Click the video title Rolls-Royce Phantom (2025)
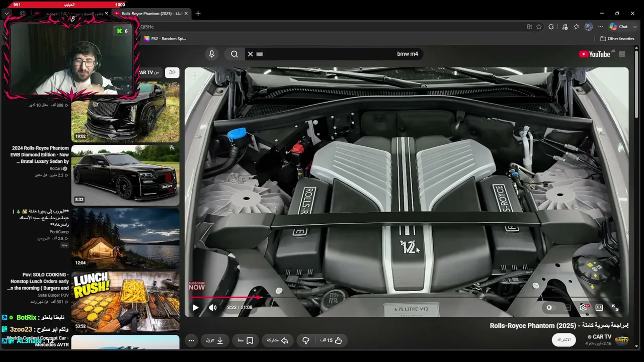 click(x=558, y=326)
